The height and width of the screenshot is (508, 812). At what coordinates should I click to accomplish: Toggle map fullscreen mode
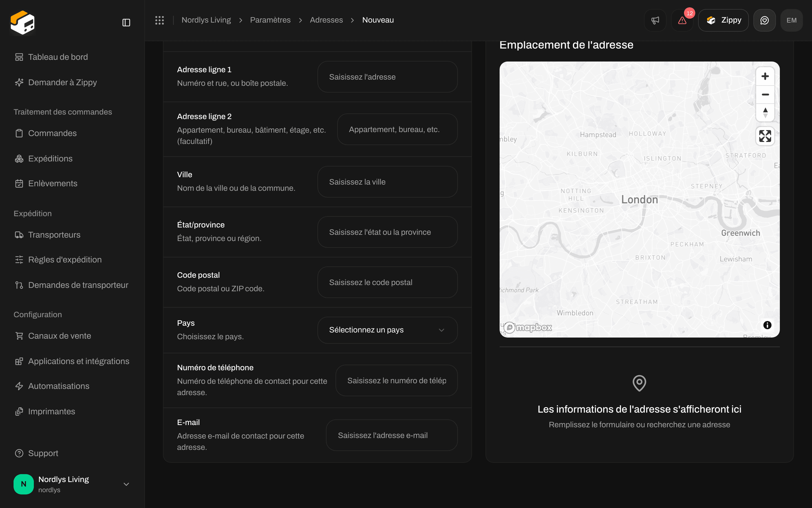pos(765,136)
